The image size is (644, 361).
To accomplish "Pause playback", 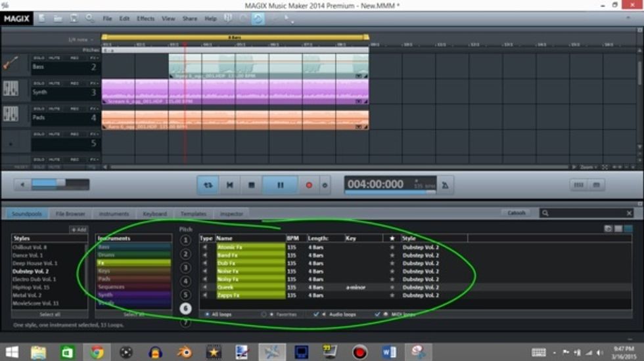I will point(280,185).
